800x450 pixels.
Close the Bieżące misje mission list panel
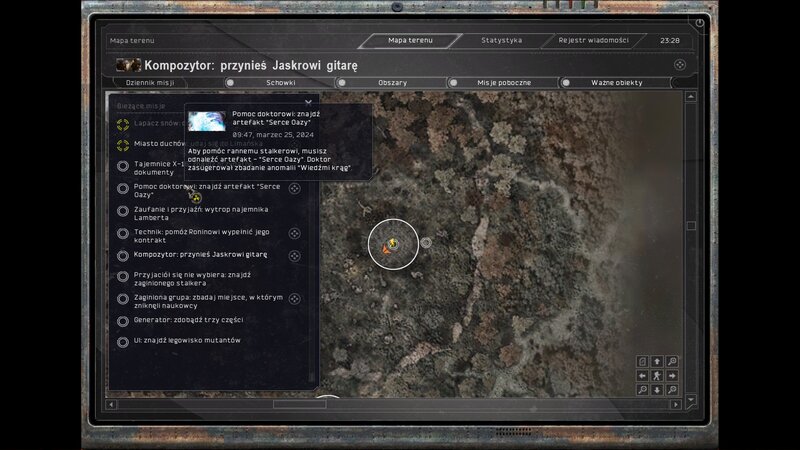308,102
